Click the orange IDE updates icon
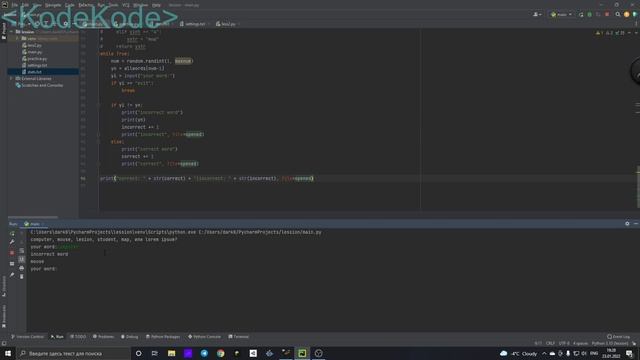The height and width of the screenshot is (360, 640). (x=627, y=14)
